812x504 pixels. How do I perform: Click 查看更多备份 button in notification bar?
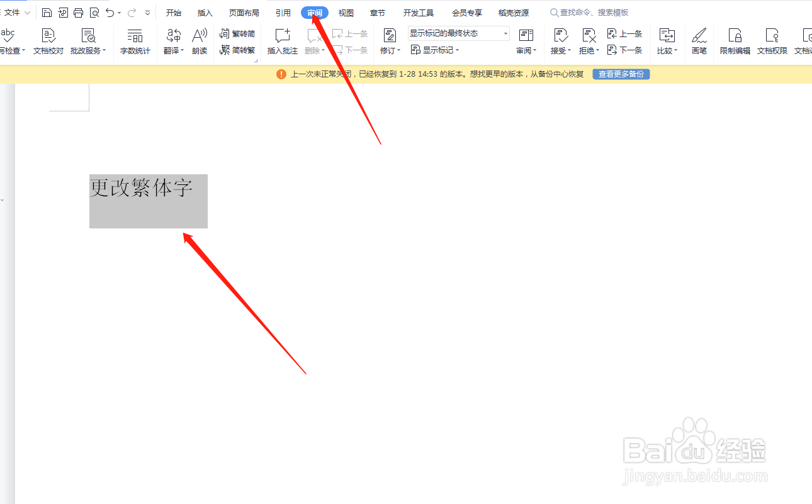click(621, 74)
